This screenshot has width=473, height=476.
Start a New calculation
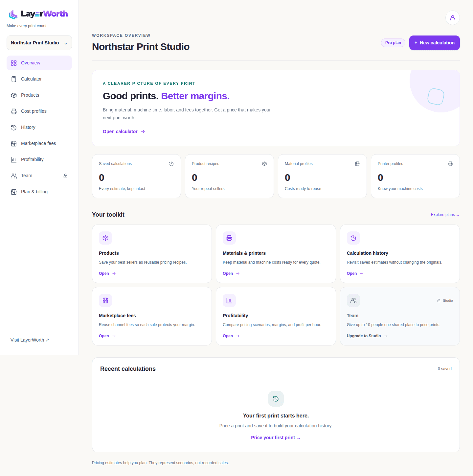pyautogui.click(x=434, y=43)
